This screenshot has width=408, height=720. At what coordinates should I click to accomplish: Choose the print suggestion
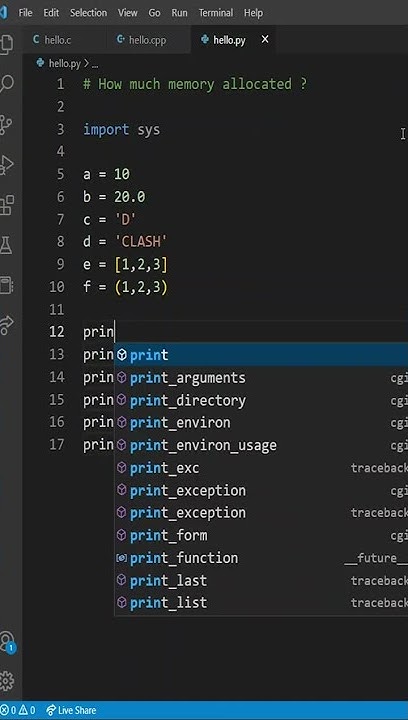[x=261, y=355]
